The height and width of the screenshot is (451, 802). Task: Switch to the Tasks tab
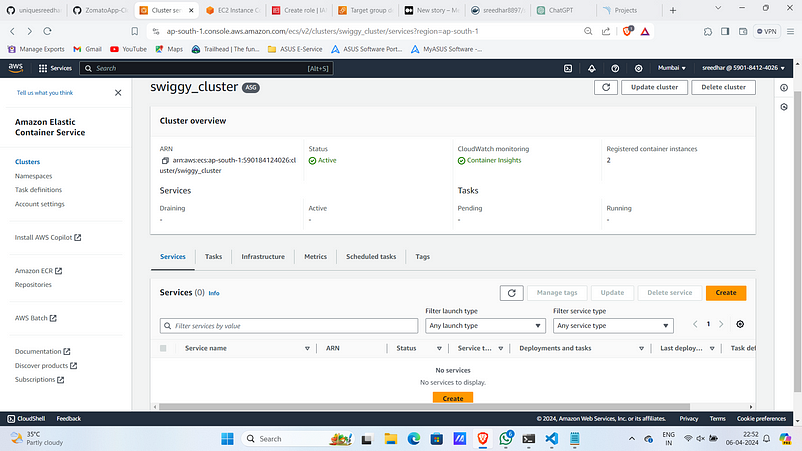pos(213,257)
